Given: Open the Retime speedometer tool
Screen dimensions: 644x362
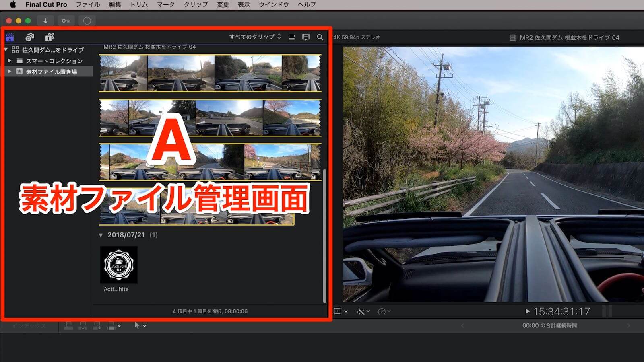Looking at the screenshot, I should pyautogui.click(x=382, y=311).
